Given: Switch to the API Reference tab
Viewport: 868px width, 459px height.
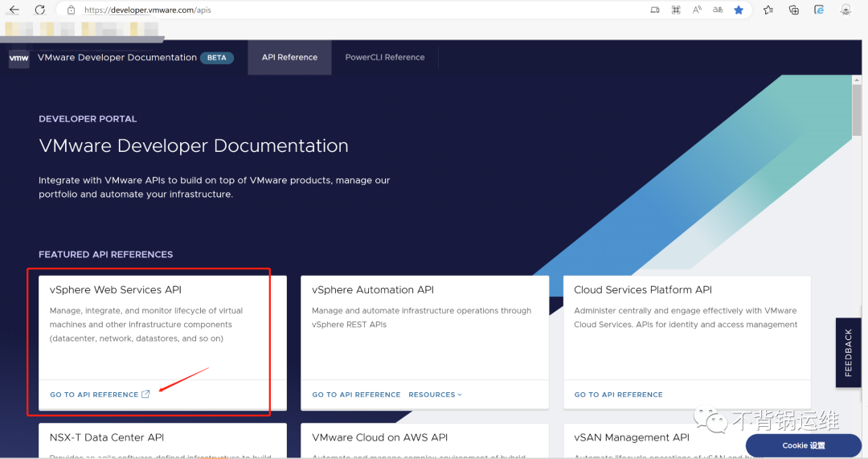Looking at the screenshot, I should click(x=289, y=57).
